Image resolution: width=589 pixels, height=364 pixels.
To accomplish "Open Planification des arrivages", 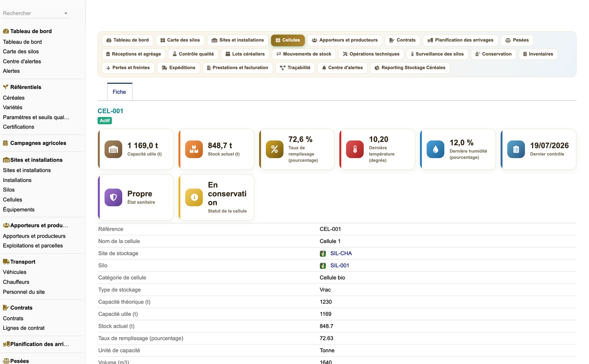I will coord(460,40).
